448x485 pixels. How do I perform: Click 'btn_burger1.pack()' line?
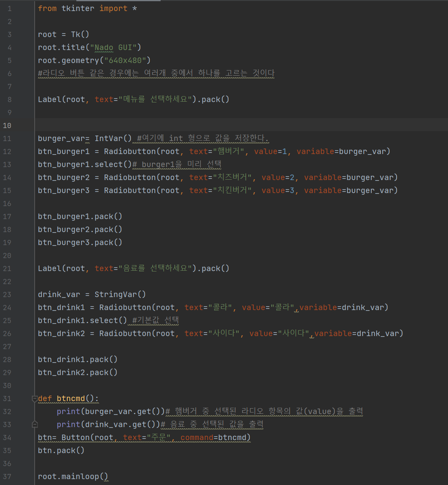80,216
